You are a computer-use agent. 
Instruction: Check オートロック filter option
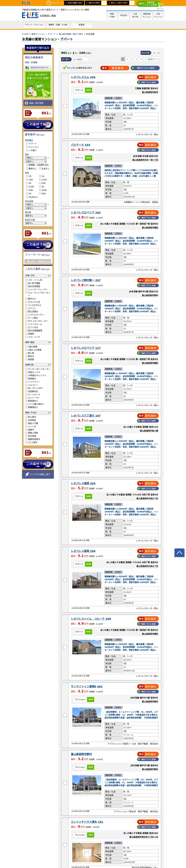[26, 395]
